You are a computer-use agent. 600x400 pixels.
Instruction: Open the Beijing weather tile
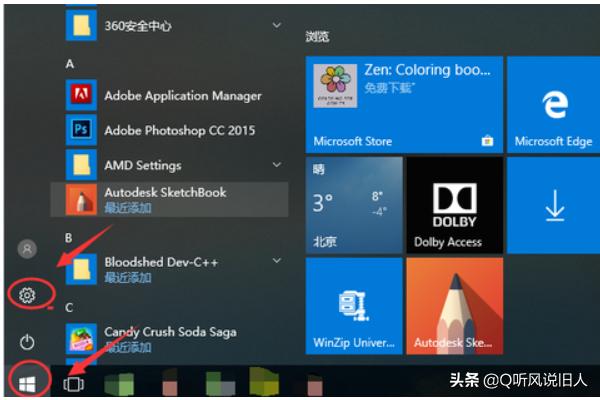[x=354, y=205]
